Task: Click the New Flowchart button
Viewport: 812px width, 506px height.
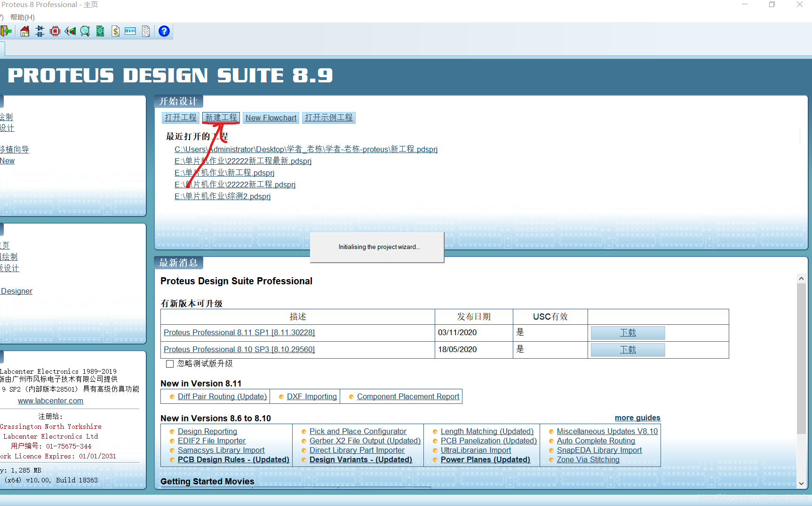Action: coord(271,118)
